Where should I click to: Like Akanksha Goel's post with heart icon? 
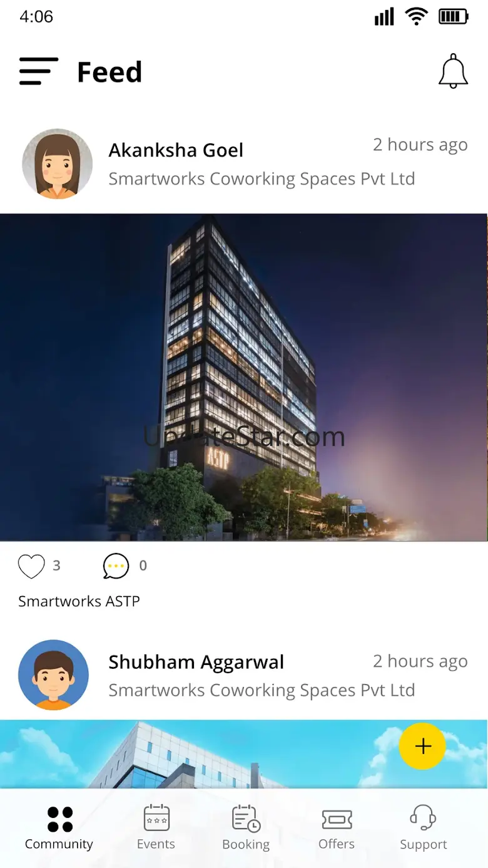click(x=31, y=566)
